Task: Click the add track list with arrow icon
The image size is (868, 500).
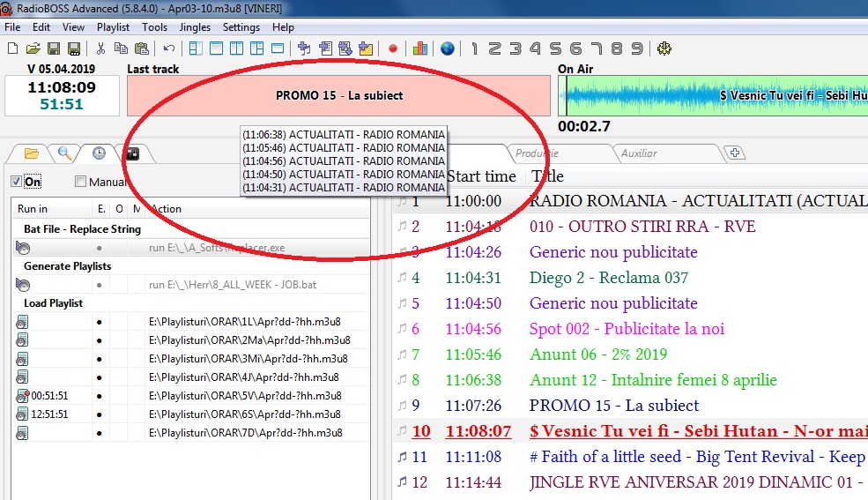Action: (x=345, y=49)
